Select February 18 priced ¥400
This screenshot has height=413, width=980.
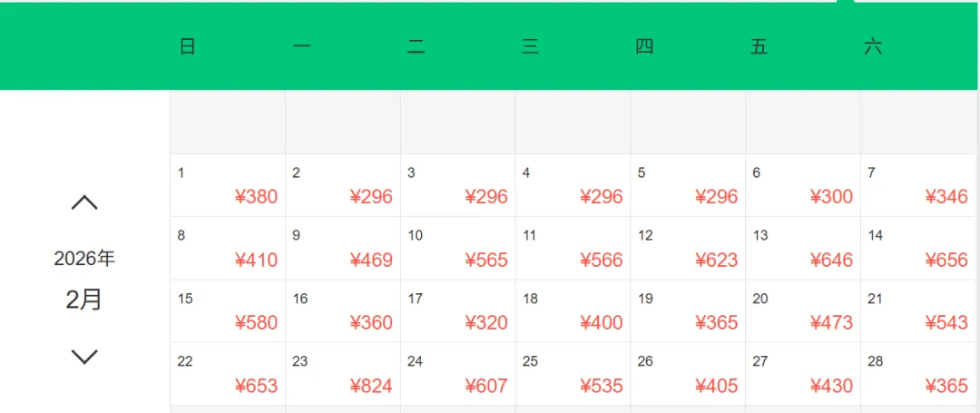pos(573,310)
